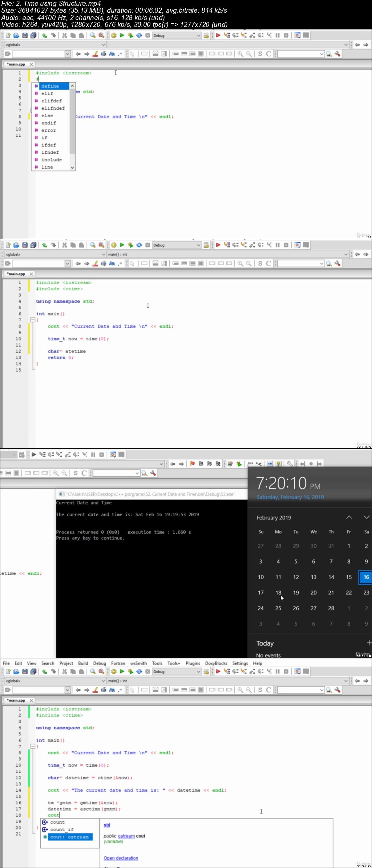
Task: Select February 25 in the calendar
Action: coord(278,608)
